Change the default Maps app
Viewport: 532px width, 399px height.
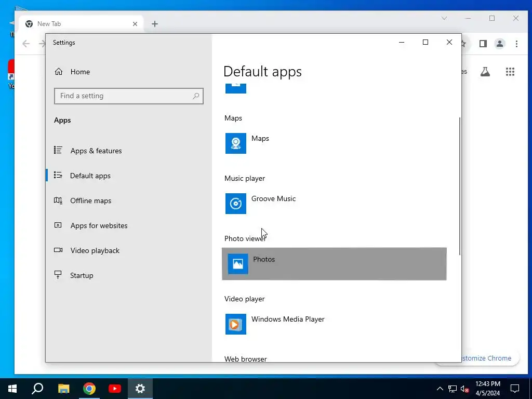click(334, 143)
